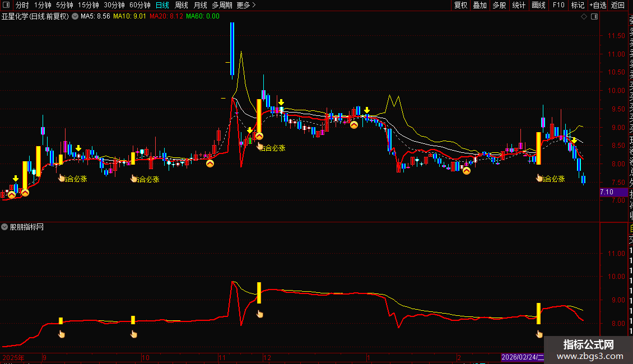633x364 pixels.
Task: Click the 11.50 price axis label
Action: pos(616,35)
